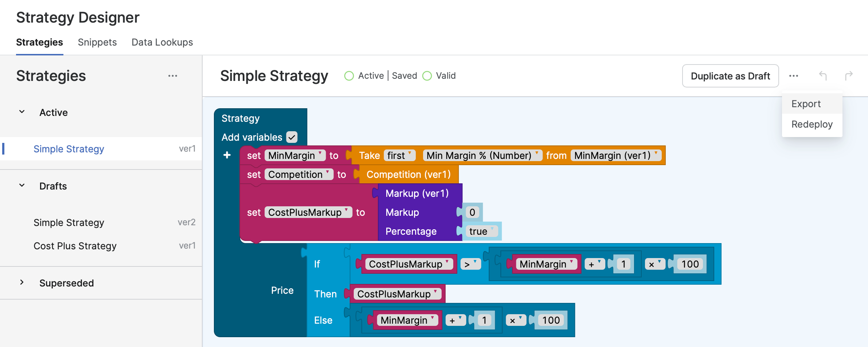Choose Export from the dropdown menu

tap(806, 104)
